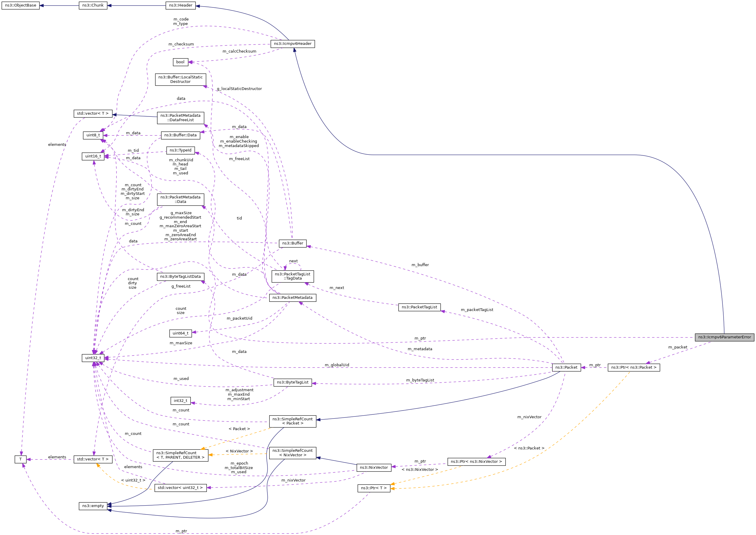Image resolution: width=756 pixels, height=535 pixels.
Task: Select the ns3::ByteTagListData node
Action: 181,277
